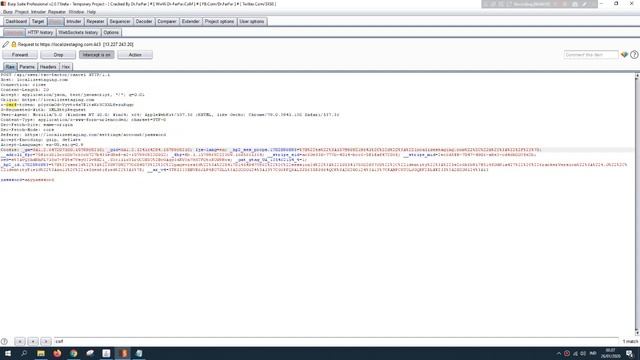Go to previous search match arrow
The image size is (640, 360).
pyautogui.click(x=20, y=341)
